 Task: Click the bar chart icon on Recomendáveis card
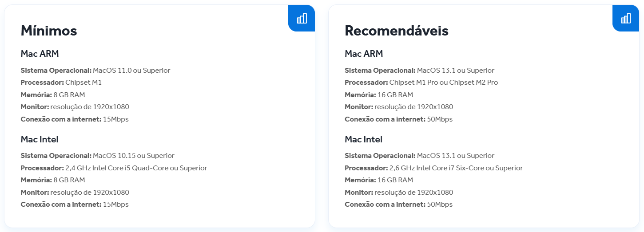(626, 18)
